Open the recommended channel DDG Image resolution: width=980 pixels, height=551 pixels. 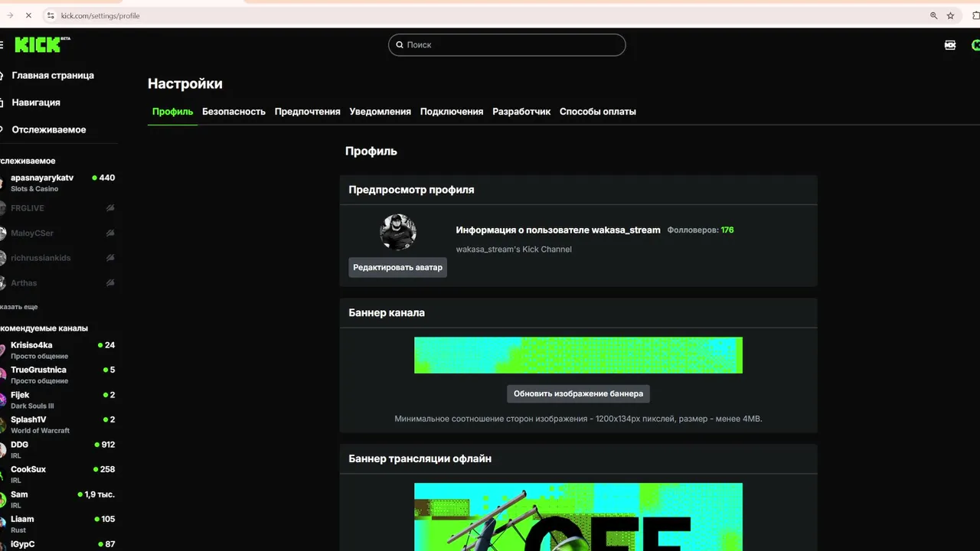[x=58, y=449]
